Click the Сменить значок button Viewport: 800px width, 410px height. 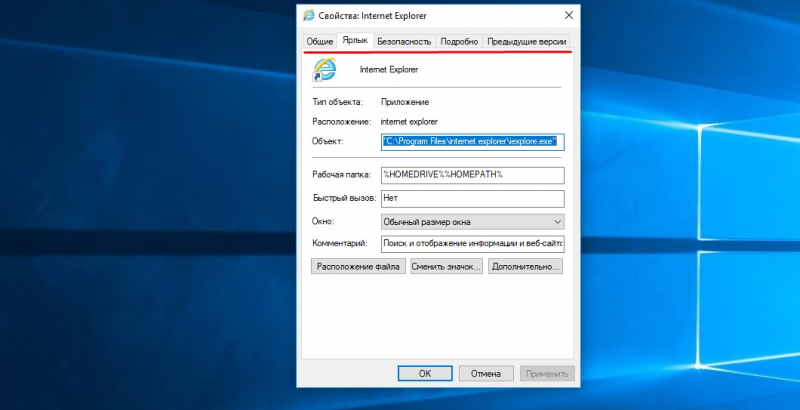446,266
